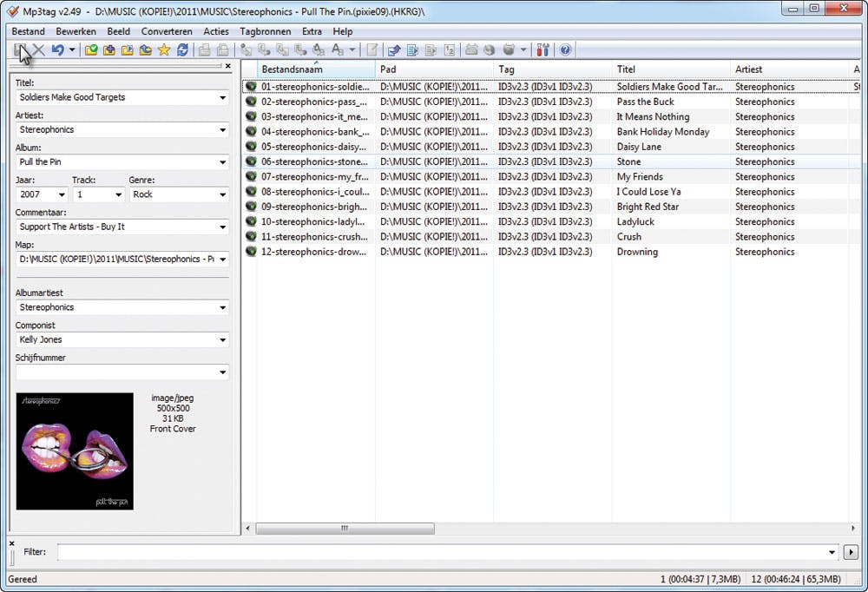
Task: Click the album cover art thumbnail
Action: click(75, 451)
